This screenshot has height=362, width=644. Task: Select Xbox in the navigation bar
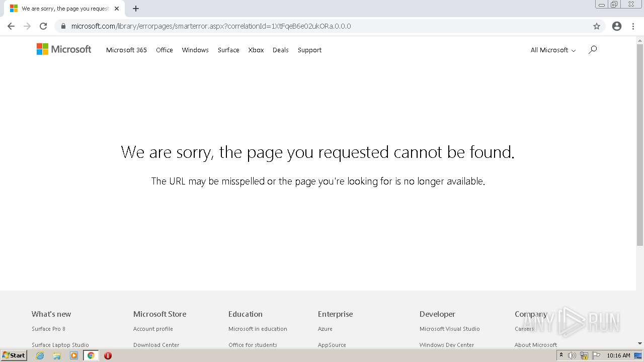pos(256,50)
